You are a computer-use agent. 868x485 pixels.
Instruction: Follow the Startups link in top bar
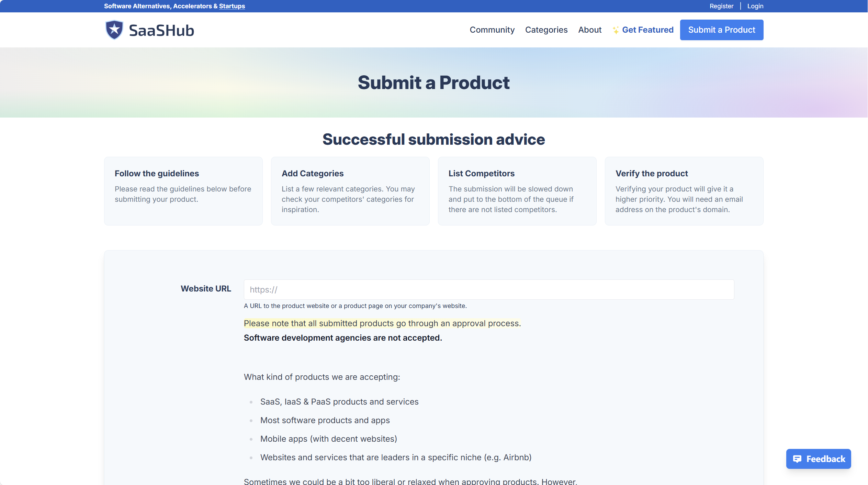[x=232, y=6]
